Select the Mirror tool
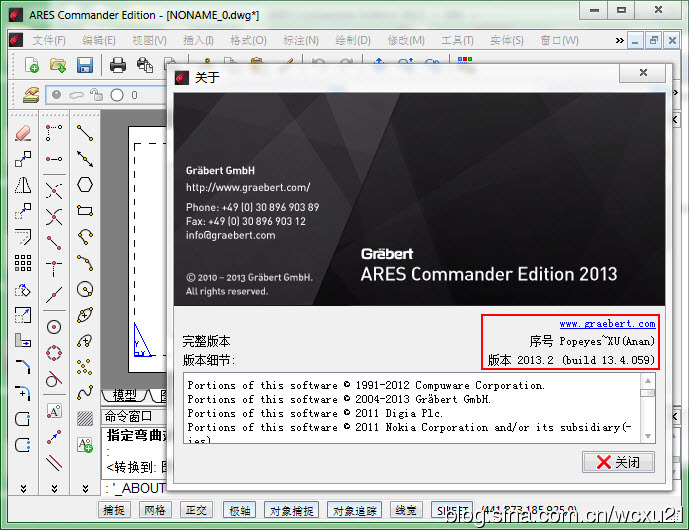689x530 pixels. tap(23, 185)
